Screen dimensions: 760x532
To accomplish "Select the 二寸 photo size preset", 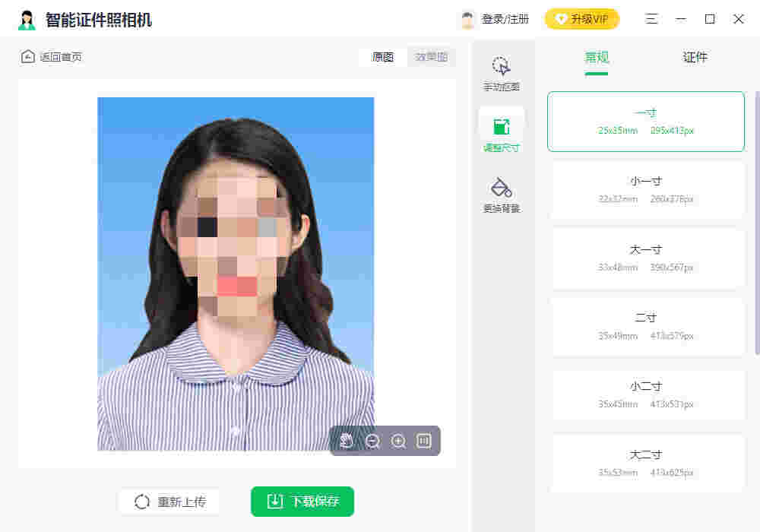I will click(x=645, y=326).
